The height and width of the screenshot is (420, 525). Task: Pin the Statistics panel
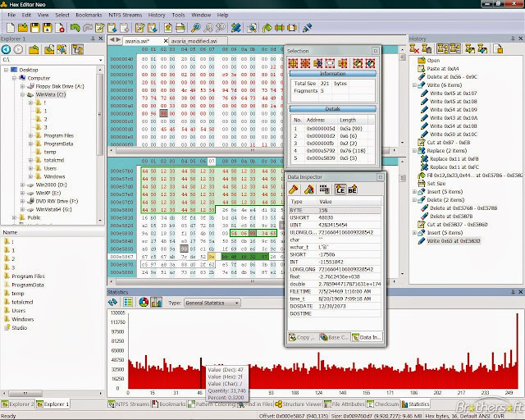[x=513, y=292]
